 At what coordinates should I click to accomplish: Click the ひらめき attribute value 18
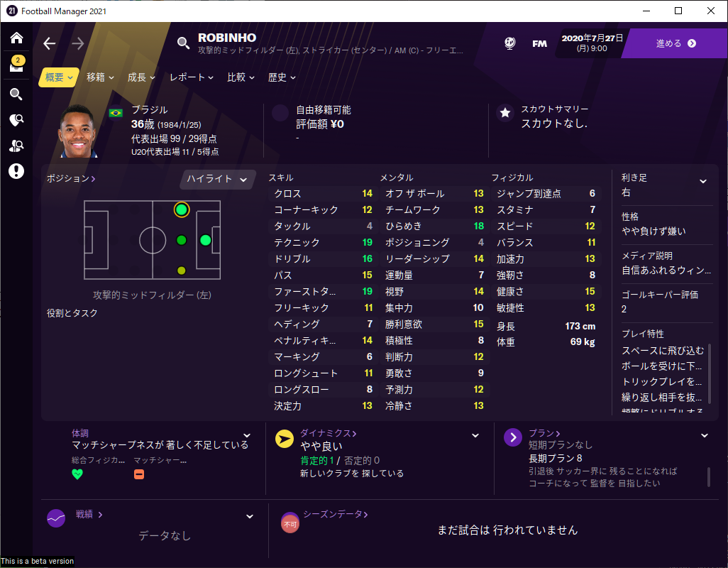479,226
